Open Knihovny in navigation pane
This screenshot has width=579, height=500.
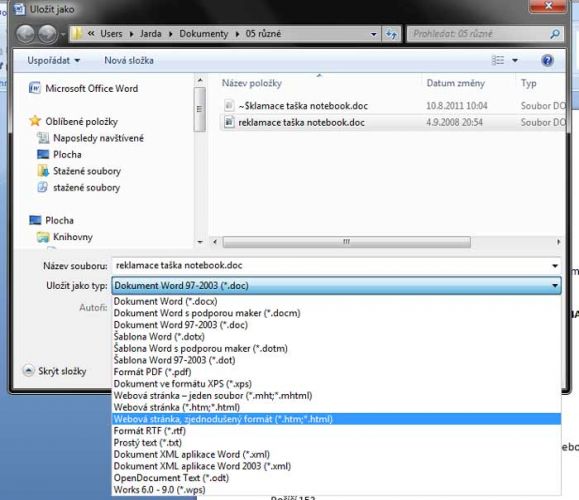(65, 237)
